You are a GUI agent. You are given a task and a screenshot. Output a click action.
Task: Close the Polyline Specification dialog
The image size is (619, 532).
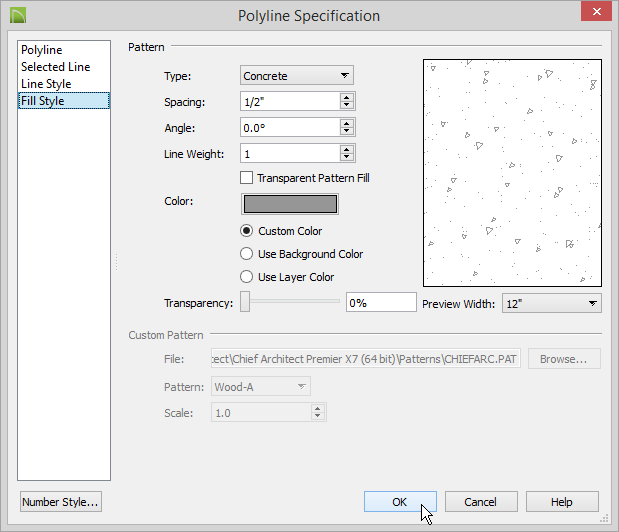point(596,11)
